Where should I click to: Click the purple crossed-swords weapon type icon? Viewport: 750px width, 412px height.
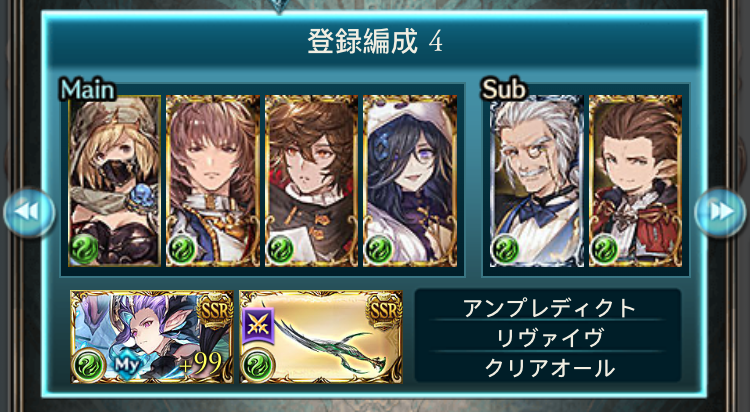click(x=258, y=326)
